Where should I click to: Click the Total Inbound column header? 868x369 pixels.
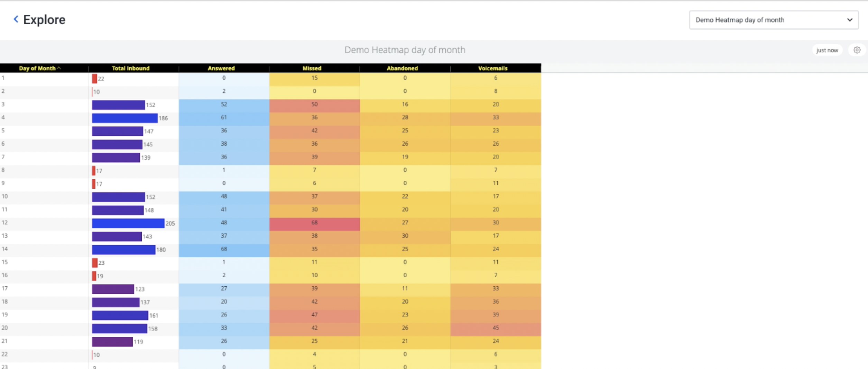point(130,68)
